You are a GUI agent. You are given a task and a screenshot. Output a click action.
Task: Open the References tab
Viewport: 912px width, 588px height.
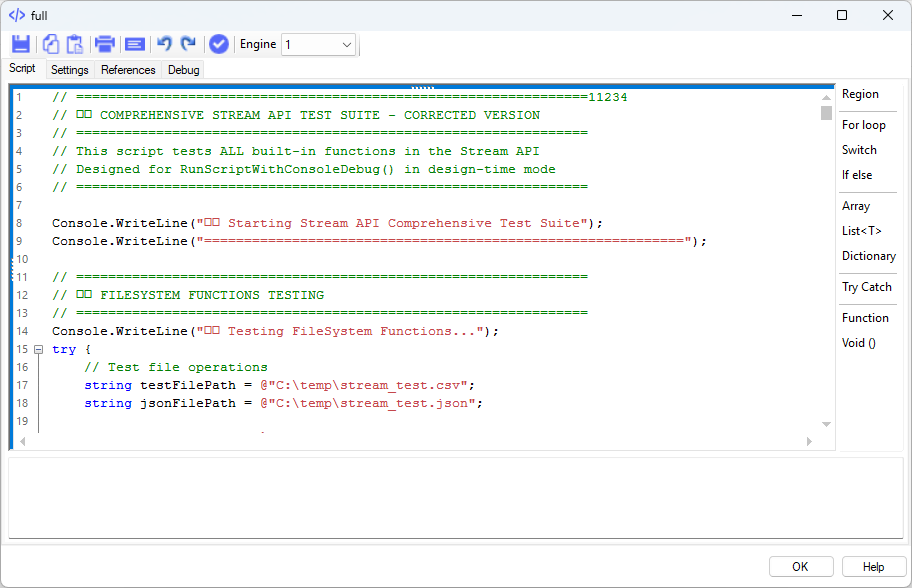pyautogui.click(x=128, y=70)
